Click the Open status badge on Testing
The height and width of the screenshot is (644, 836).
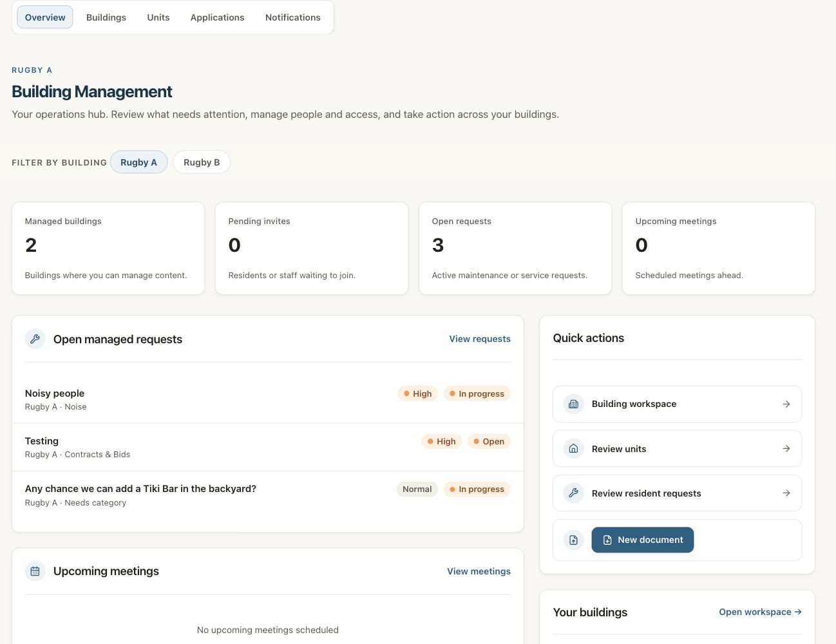[x=489, y=441]
